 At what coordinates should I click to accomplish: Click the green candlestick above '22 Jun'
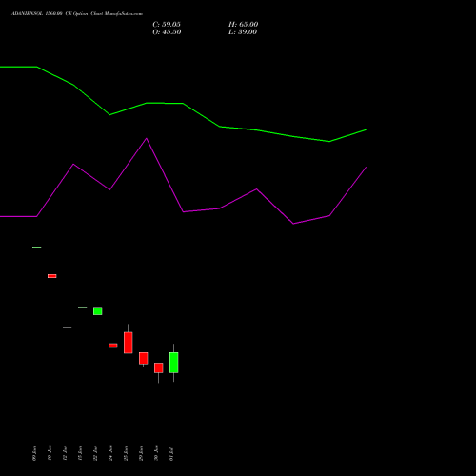pyautogui.click(x=98, y=311)
